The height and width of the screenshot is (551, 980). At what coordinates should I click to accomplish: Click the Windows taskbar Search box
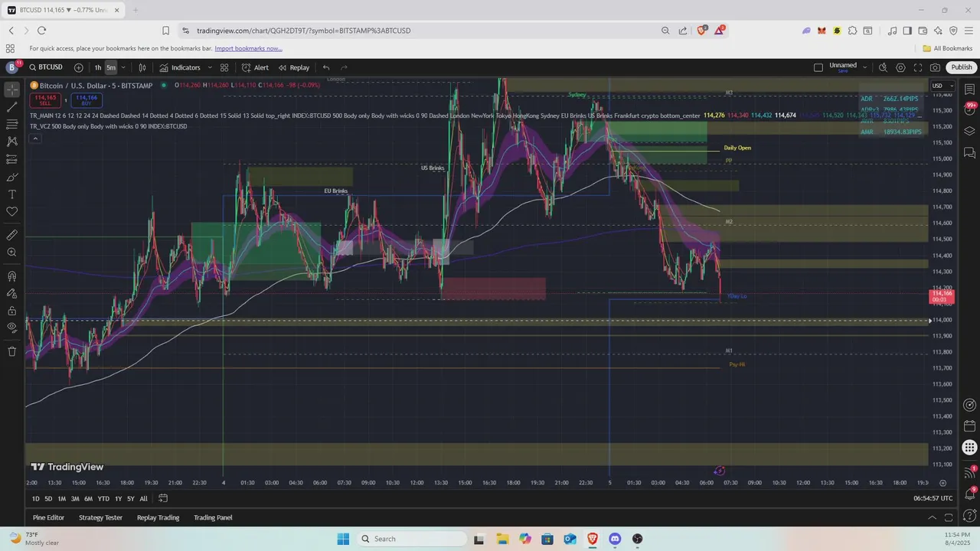(x=410, y=539)
